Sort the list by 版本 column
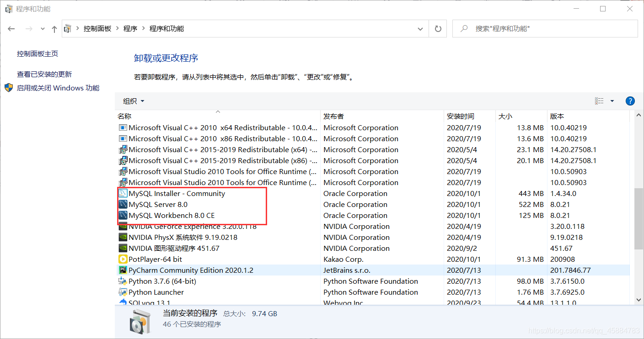The width and height of the screenshot is (644, 339). point(589,117)
